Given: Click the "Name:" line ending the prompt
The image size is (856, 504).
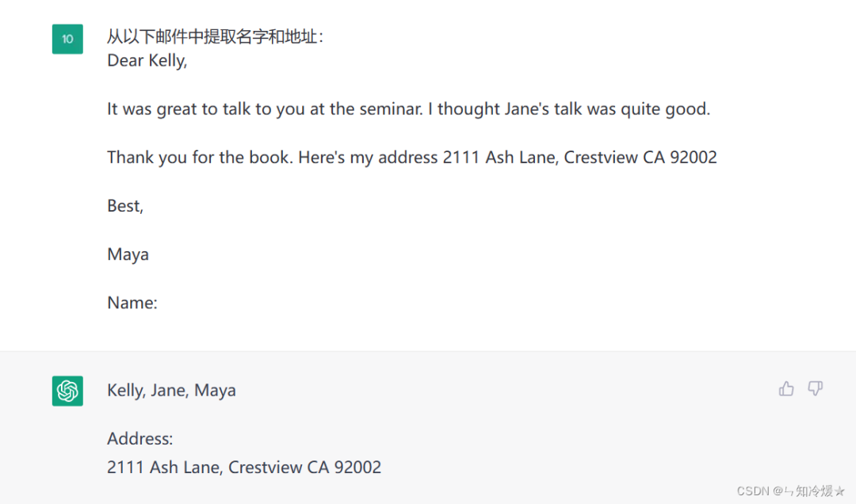Looking at the screenshot, I should (x=132, y=303).
